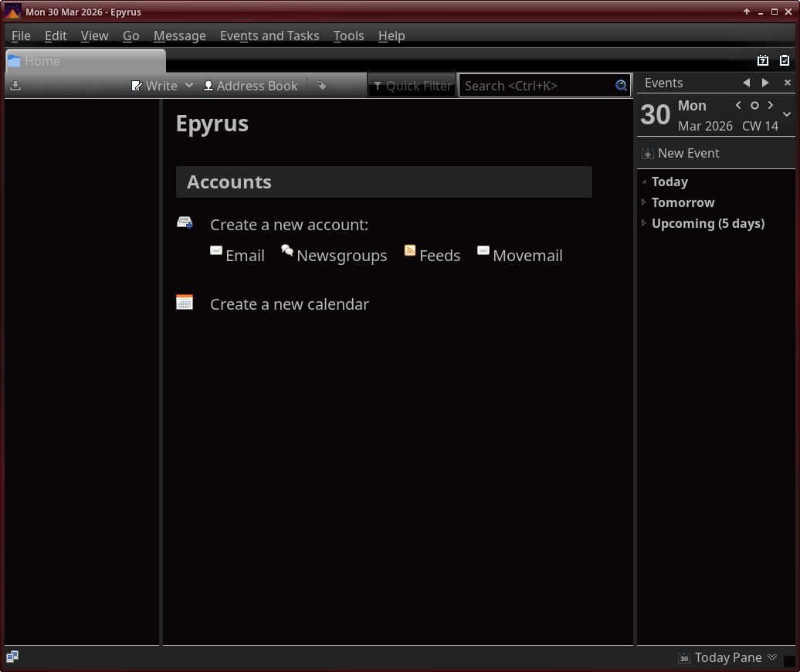
Task: Toggle the Today Pane from status bar
Action: (x=727, y=657)
